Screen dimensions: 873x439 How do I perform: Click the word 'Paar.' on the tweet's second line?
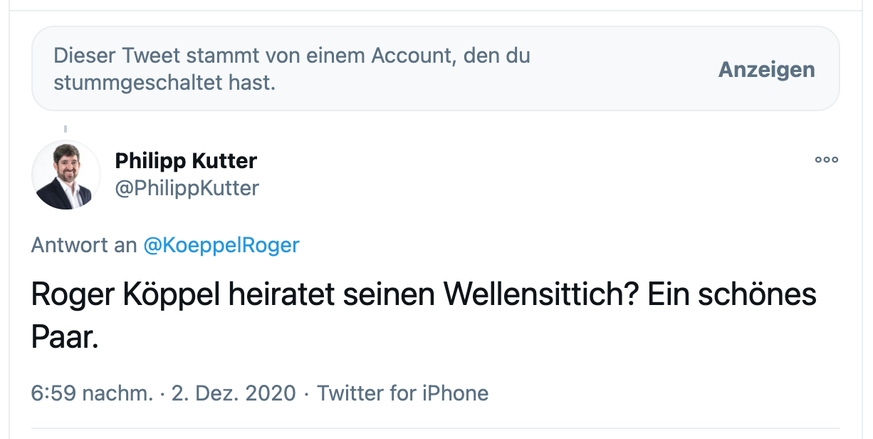coord(66,337)
